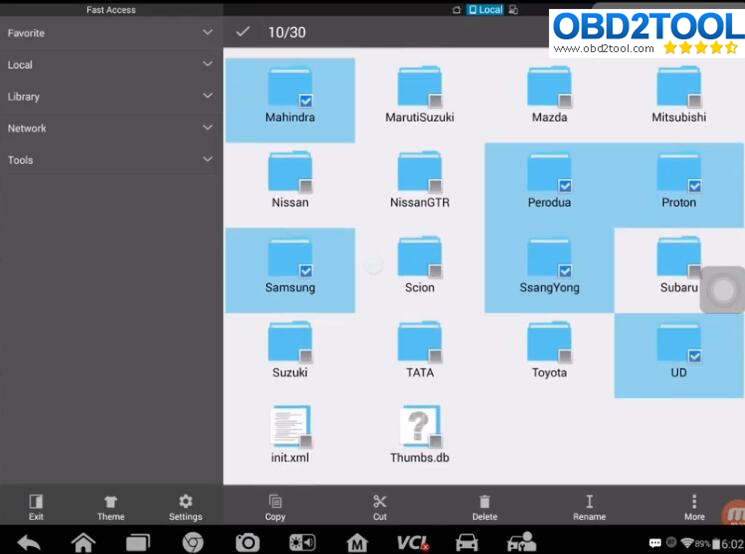Tap the Android back arrow
Image resolution: width=745 pixels, height=554 pixels.
29,542
